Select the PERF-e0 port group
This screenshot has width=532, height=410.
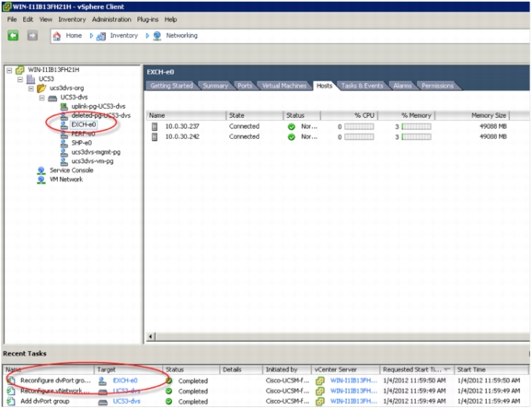point(83,134)
